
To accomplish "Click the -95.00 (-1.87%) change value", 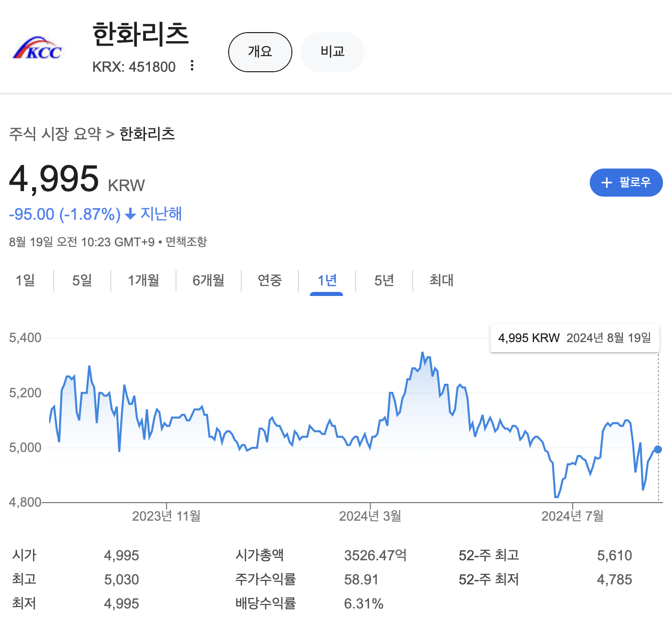I will coord(65,214).
